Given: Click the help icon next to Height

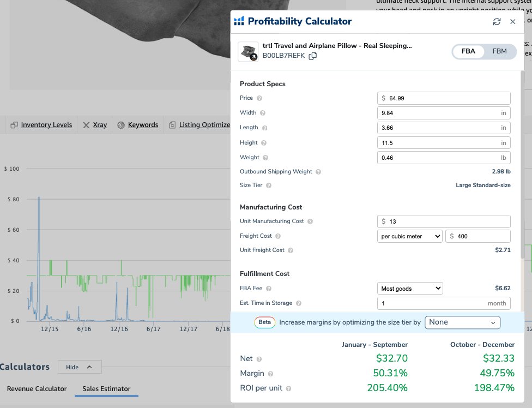Looking at the screenshot, I should pyautogui.click(x=264, y=143).
